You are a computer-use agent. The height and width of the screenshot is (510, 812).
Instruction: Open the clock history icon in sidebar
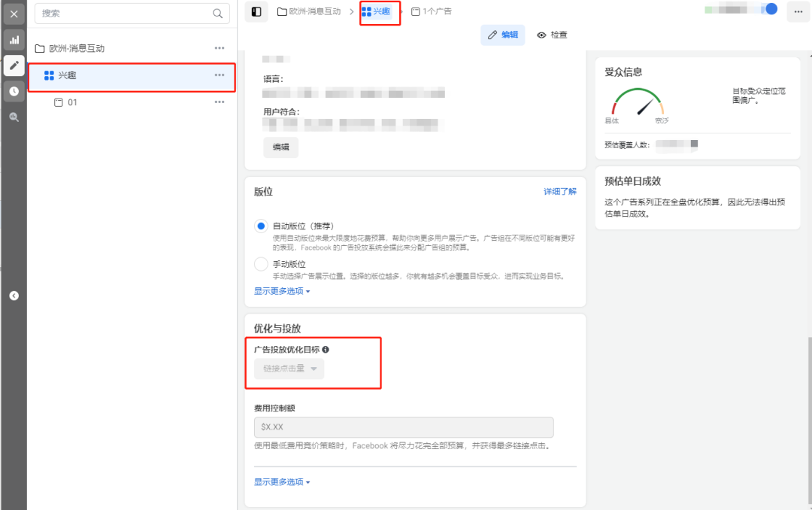tap(13, 91)
